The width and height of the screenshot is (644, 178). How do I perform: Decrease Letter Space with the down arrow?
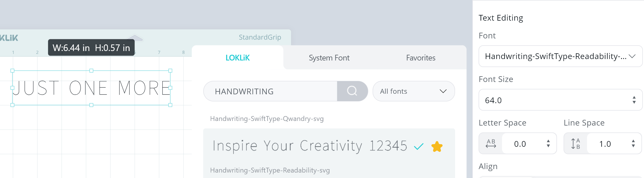coord(548,146)
